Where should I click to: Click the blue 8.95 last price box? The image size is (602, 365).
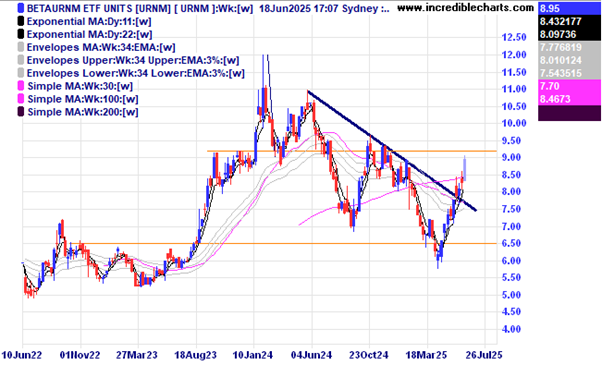tap(569, 8)
